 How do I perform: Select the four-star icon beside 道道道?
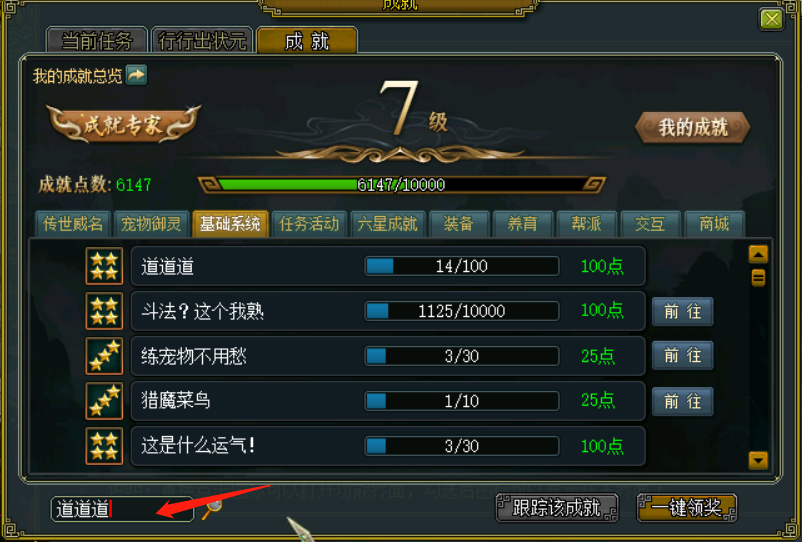(104, 266)
